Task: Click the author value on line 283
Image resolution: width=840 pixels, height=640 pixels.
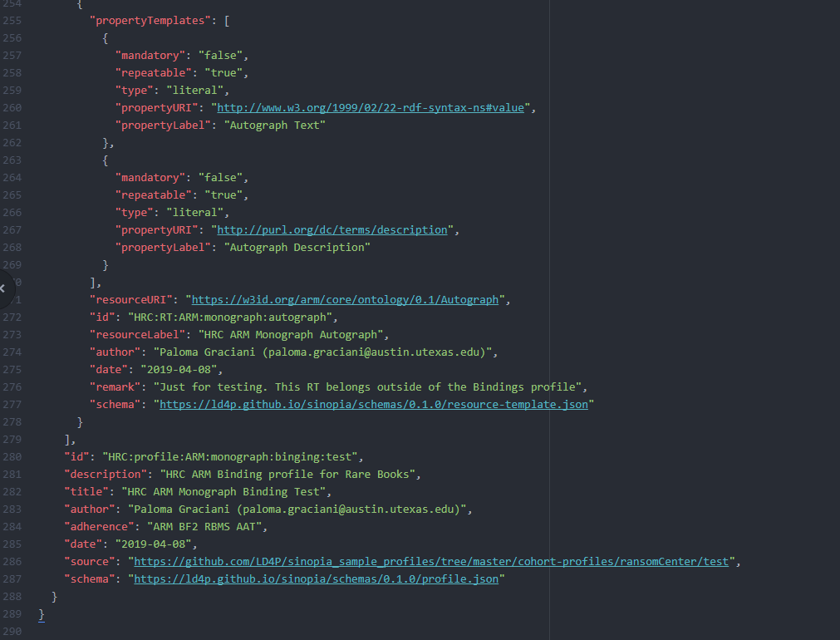Action: [x=297, y=510]
